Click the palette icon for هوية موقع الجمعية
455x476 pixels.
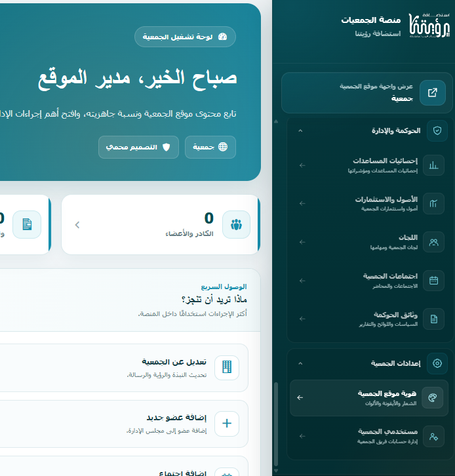(433, 398)
